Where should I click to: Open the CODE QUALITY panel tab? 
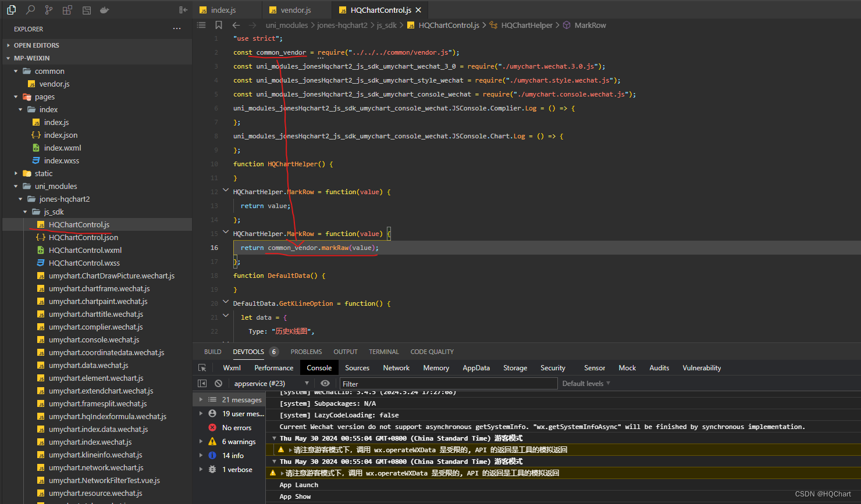point(432,352)
